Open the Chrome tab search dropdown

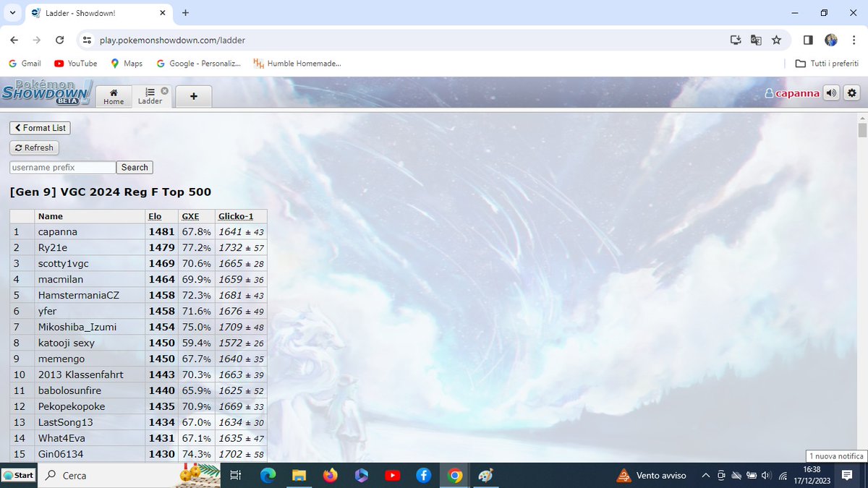[12, 13]
